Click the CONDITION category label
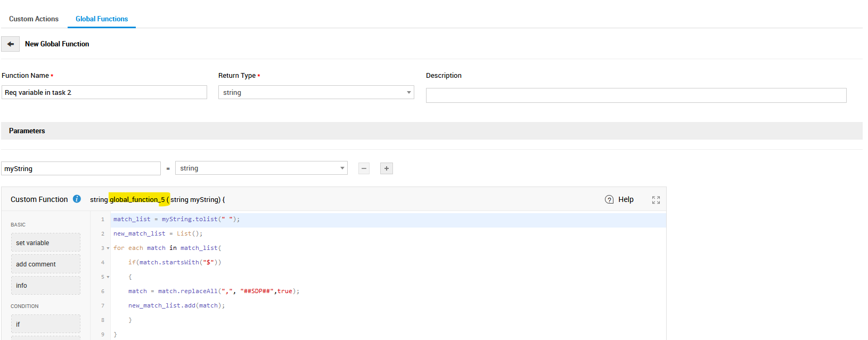 point(24,306)
